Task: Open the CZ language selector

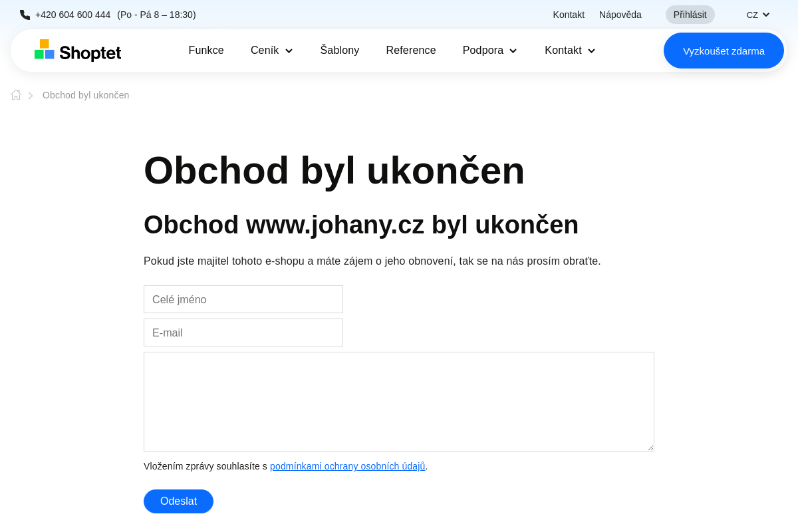Action: 757,14
